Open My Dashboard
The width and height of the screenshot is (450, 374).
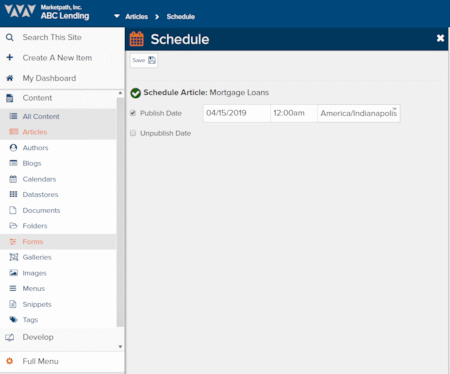pyautogui.click(x=49, y=78)
